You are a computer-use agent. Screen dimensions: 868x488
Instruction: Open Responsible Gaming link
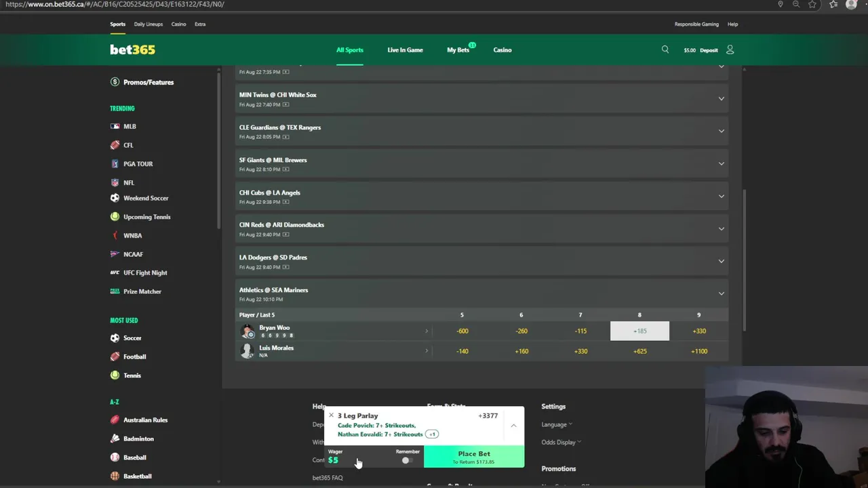click(696, 24)
